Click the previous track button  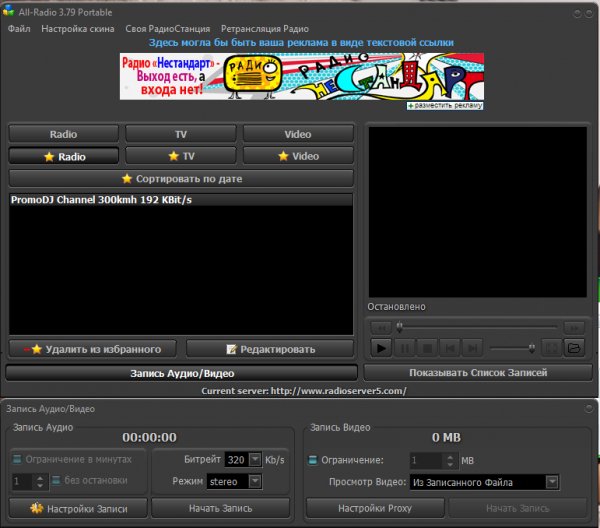click(450, 348)
